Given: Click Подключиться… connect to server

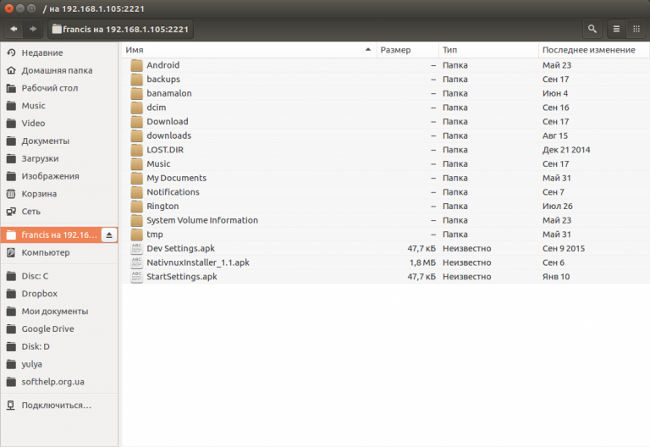Looking at the screenshot, I should [x=59, y=405].
